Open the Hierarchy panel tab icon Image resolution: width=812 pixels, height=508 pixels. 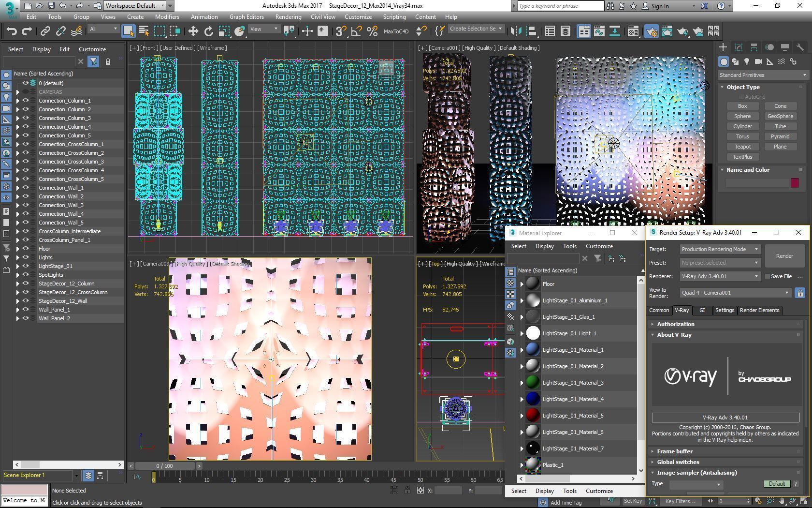click(x=754, y=47)
